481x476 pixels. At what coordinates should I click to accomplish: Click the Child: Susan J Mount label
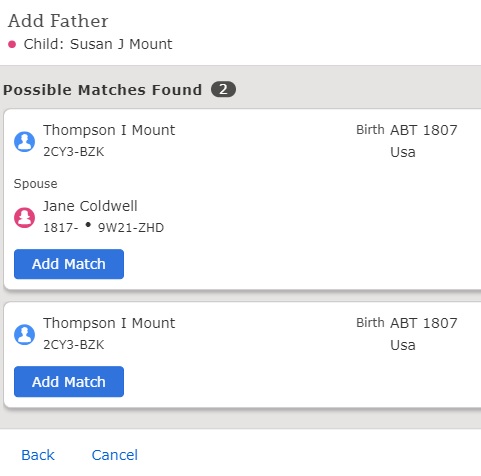[x=98, y=44]
